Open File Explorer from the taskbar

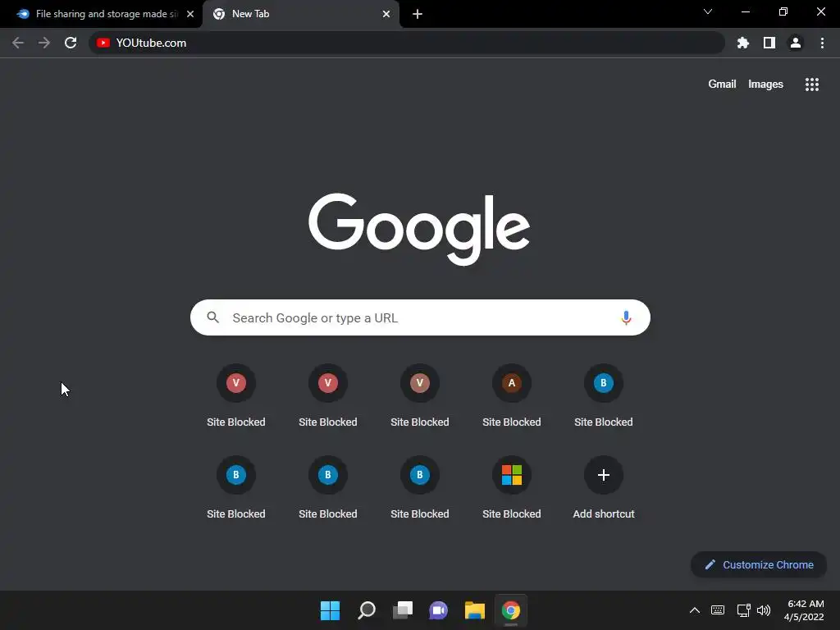click(x=475, y=610)
